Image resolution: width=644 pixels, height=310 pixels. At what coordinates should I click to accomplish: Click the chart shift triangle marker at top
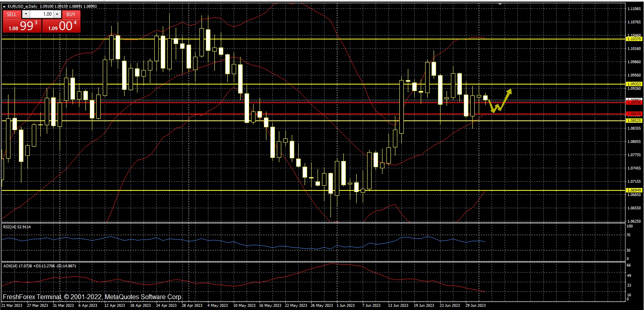tap(500, 4)
